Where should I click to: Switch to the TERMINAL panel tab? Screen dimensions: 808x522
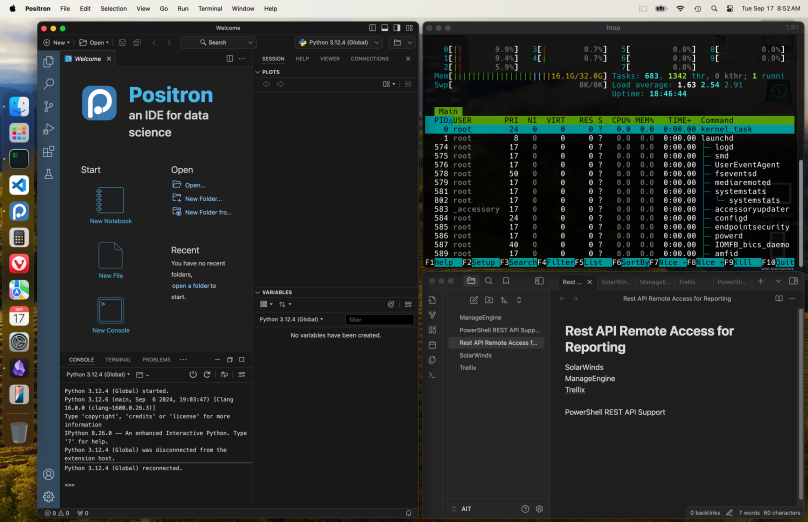pos(118,360)
